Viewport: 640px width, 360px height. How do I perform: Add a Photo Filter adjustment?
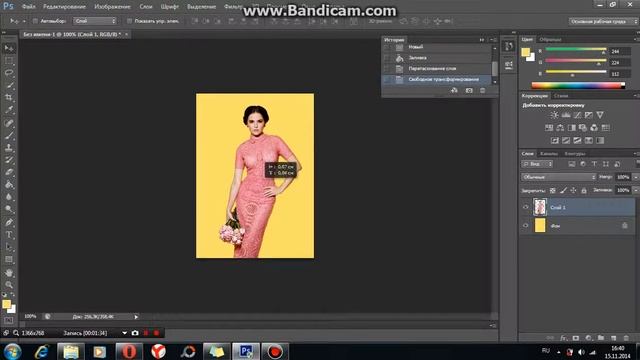[583, 128]
